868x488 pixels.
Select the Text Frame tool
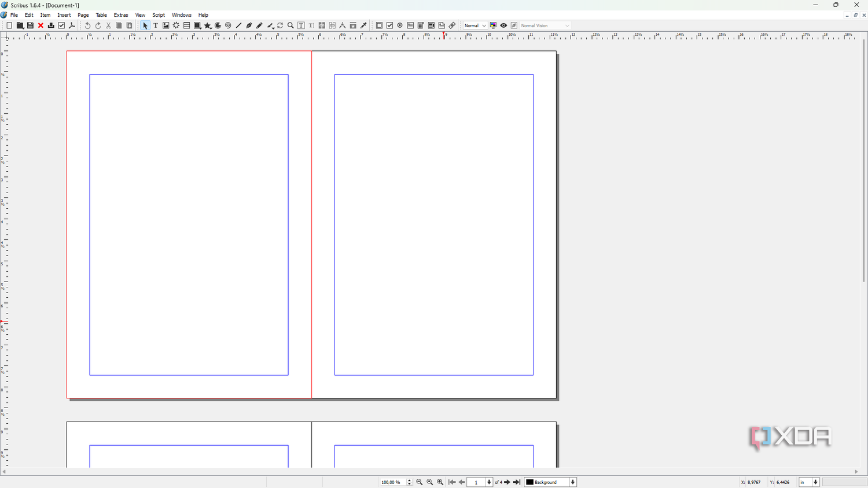156,25
